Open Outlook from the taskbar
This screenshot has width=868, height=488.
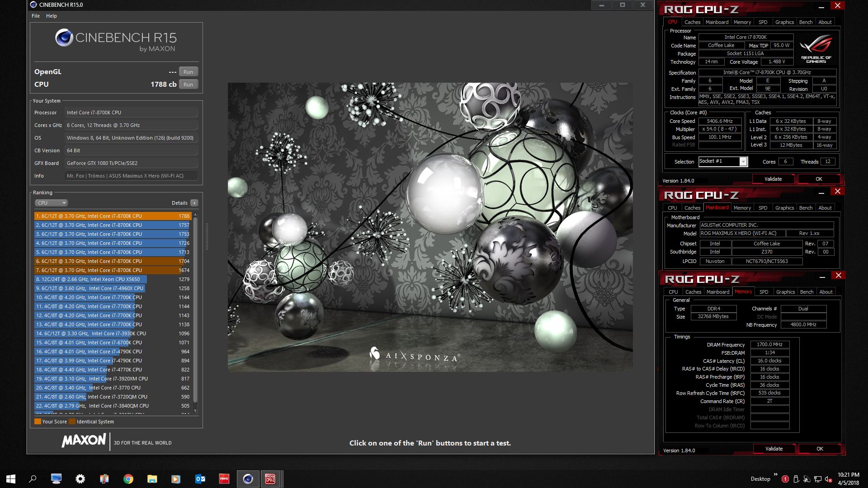(200, 479)
